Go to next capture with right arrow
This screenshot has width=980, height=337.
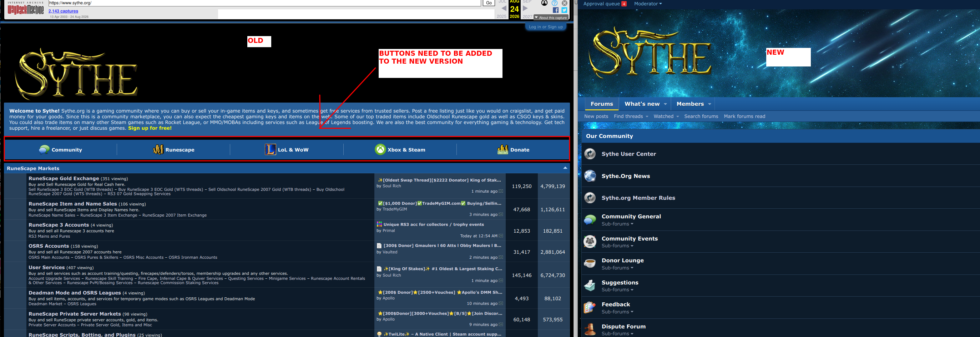(x=525, y=8)
